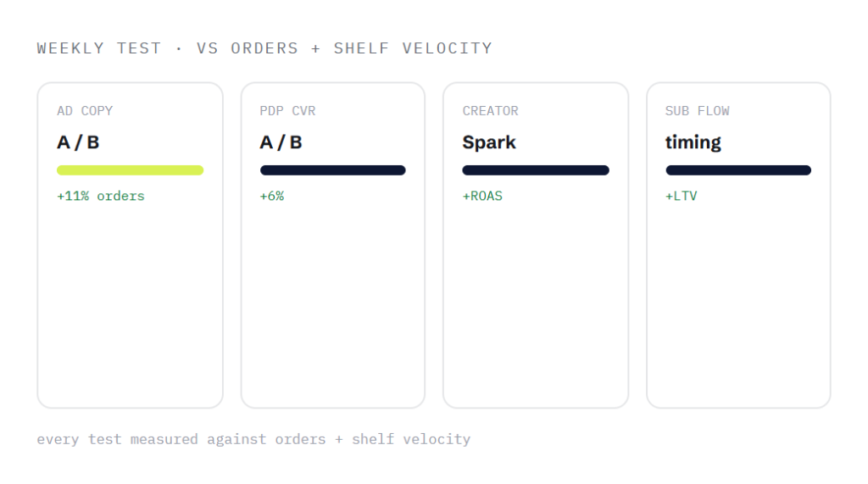Click the WEEKLY TEST header title

pyautogui.click(x=264, y=48)
